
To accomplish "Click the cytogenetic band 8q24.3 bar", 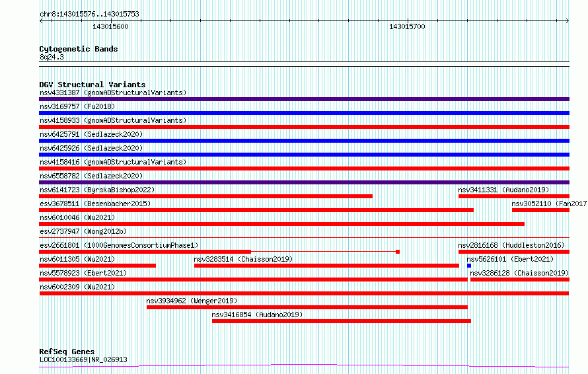I will coord(304,64).
